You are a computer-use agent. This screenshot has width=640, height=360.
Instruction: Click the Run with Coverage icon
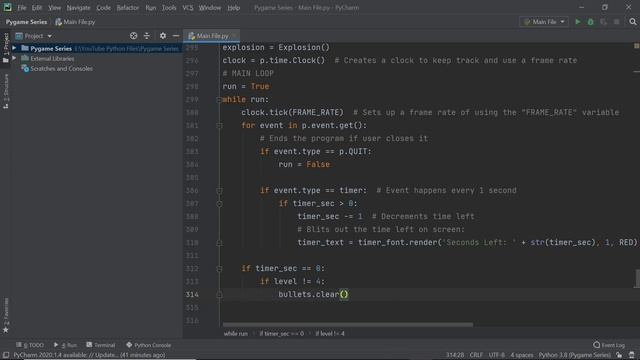click(x=603, y=22)
